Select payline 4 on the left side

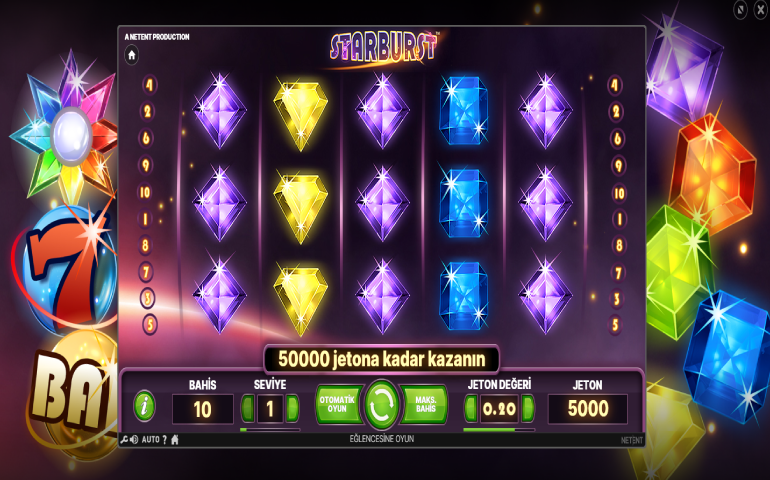click(x=149, y=85)
